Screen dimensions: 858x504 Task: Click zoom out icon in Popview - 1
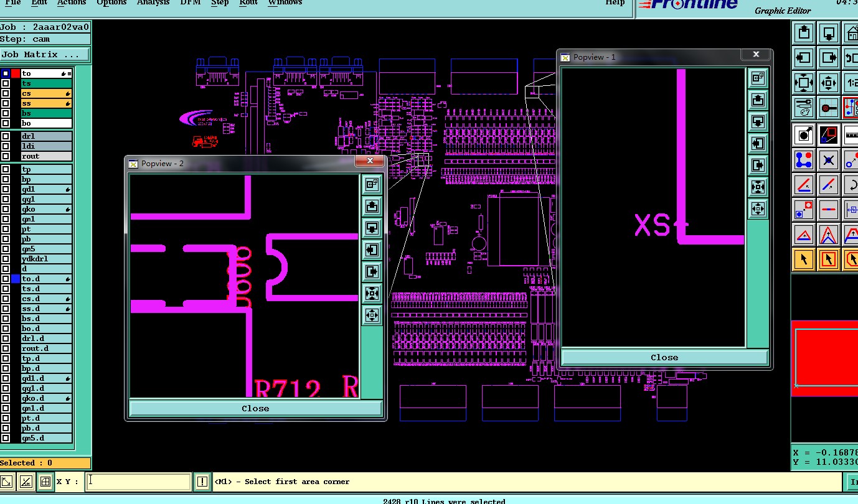(x=758, y=208)
